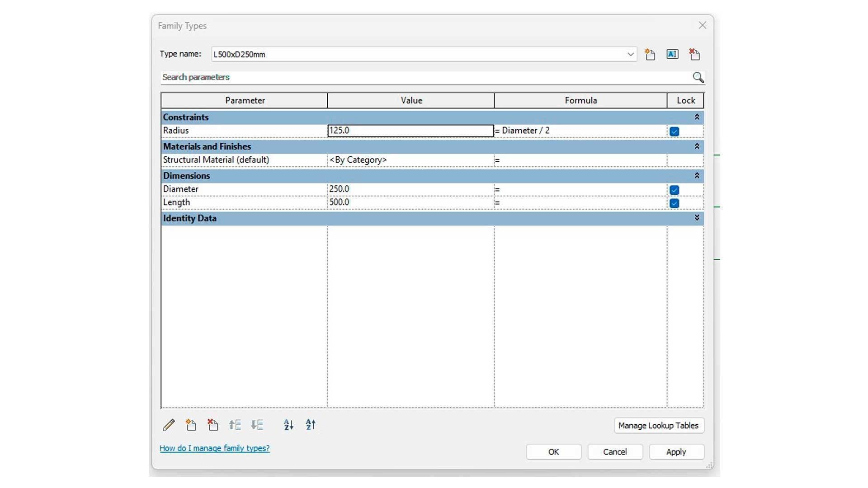Sort parameters in descending order
This screenshot has height=488, width=868.
coord(311,425)
